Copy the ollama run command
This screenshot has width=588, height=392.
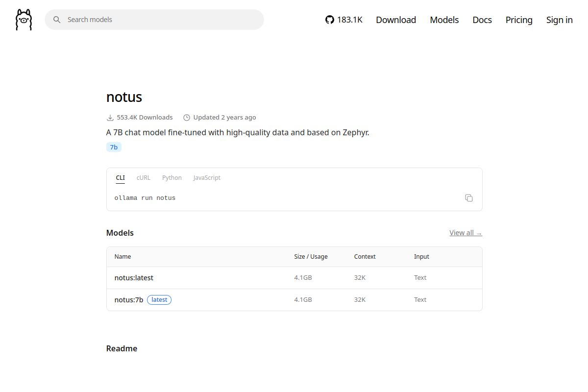[x=469, y=198]
